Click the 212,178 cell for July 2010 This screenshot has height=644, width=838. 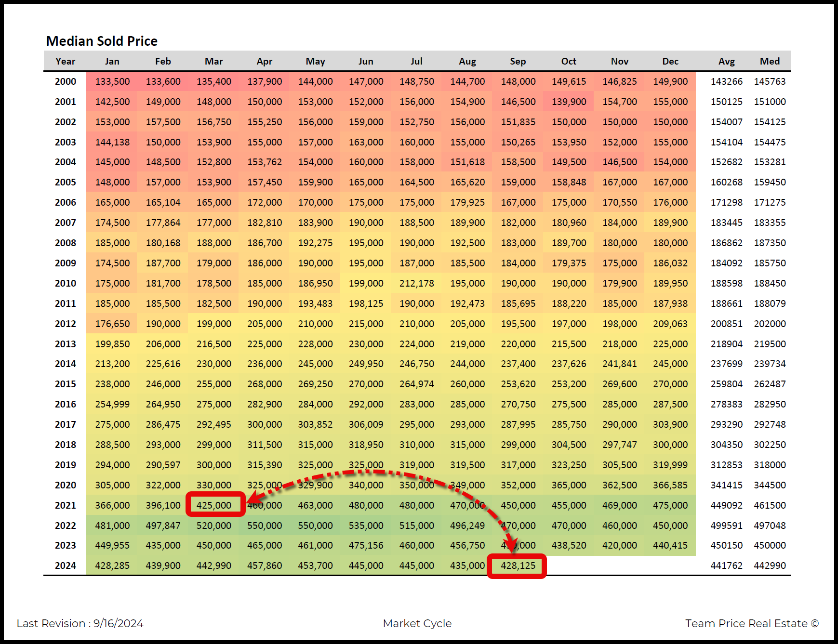417,283
